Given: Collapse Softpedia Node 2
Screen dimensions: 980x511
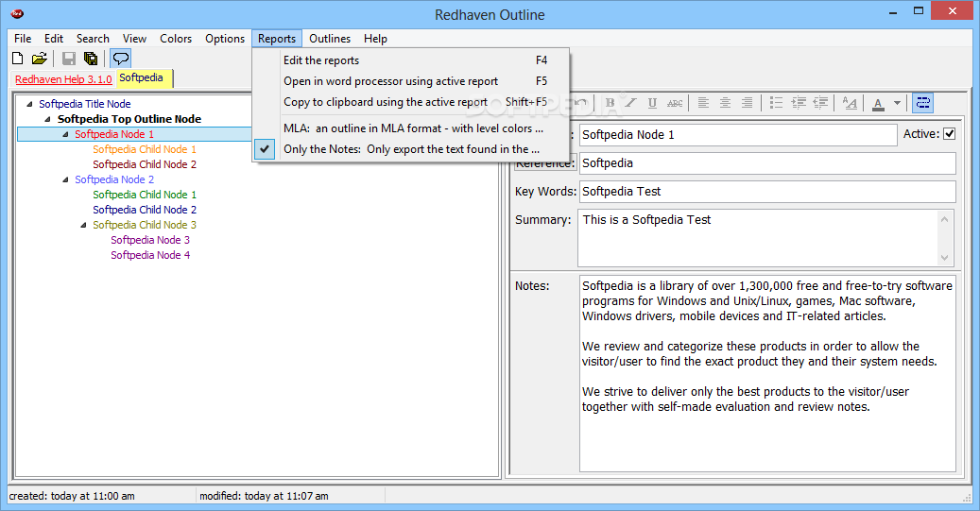Looking at the screenshot, I should click(x=65, y=179).
